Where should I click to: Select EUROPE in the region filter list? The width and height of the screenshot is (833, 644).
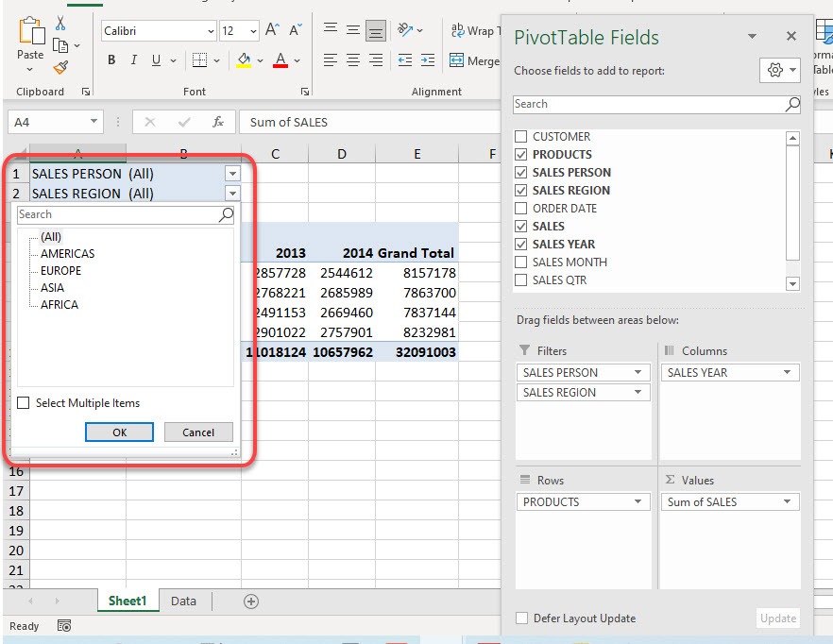click(61, 270)
